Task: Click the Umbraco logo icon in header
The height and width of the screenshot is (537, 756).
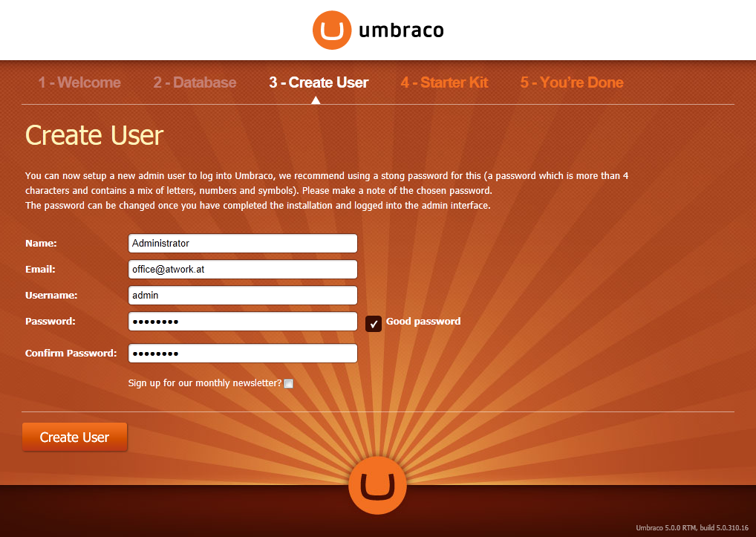Action: coord(332,30)
